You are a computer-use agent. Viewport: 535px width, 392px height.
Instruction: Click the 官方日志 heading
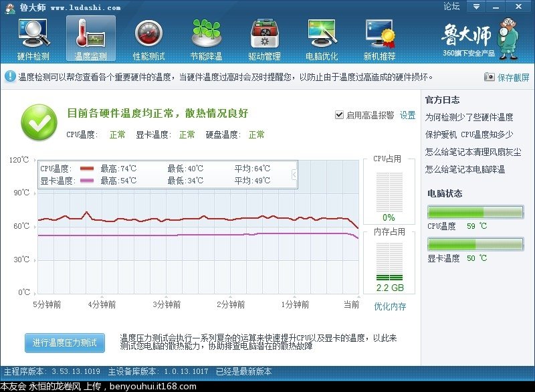[x=443, y=100]
